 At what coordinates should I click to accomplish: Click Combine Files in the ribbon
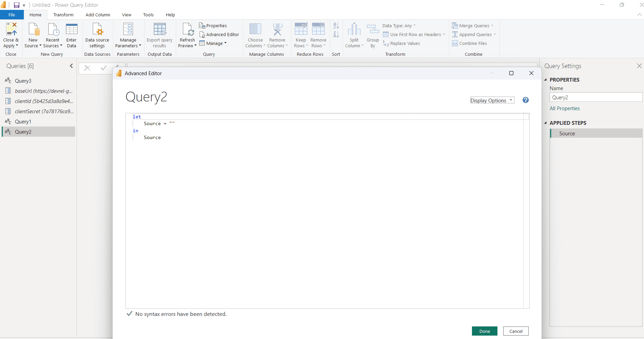[x=470, y=43]
